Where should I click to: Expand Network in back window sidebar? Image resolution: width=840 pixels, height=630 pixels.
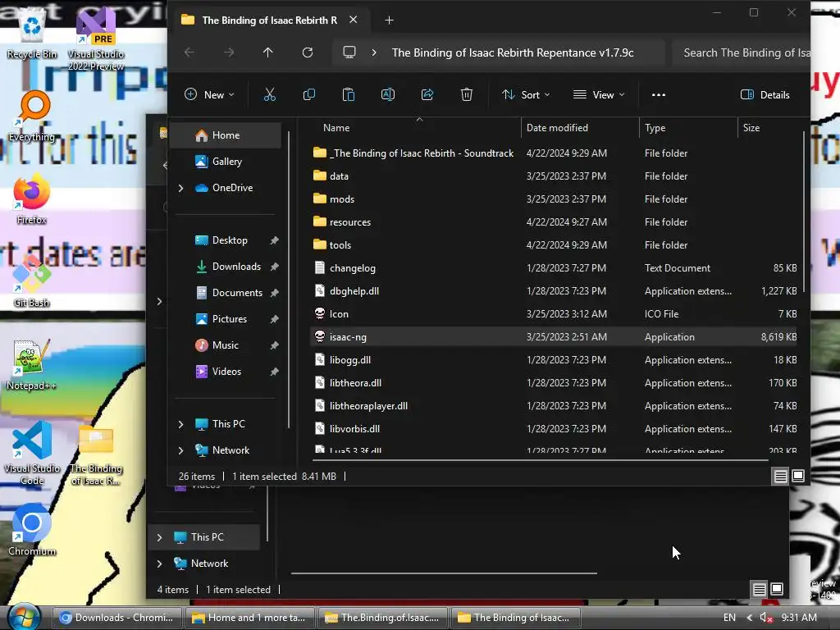pyautogui.click(x=160, y=564)
